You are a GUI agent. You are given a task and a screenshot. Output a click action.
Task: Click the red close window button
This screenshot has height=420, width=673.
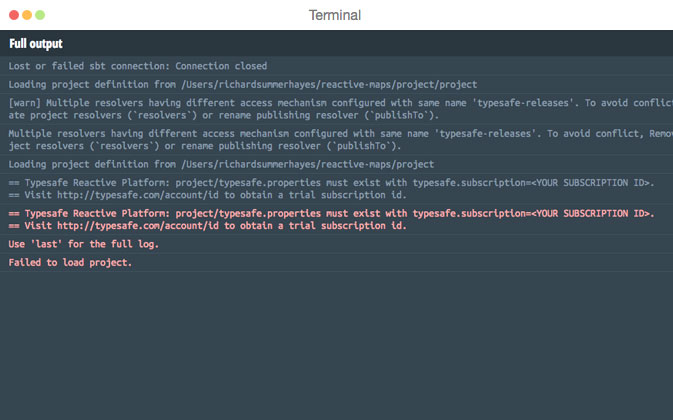(14, 15)
